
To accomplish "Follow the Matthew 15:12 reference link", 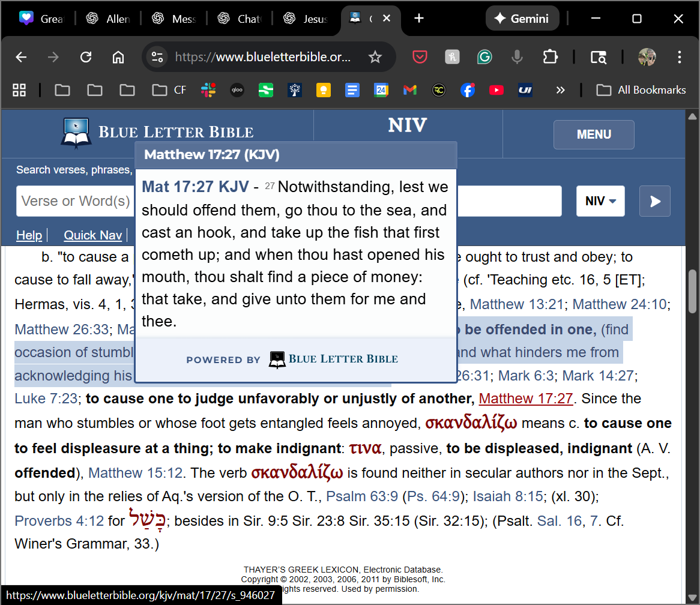I will click(x=135, y=473).
